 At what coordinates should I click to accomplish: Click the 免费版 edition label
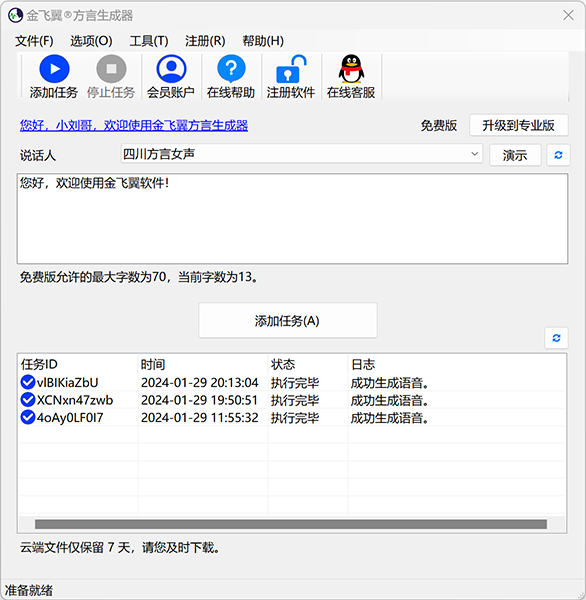coord(439,125)
